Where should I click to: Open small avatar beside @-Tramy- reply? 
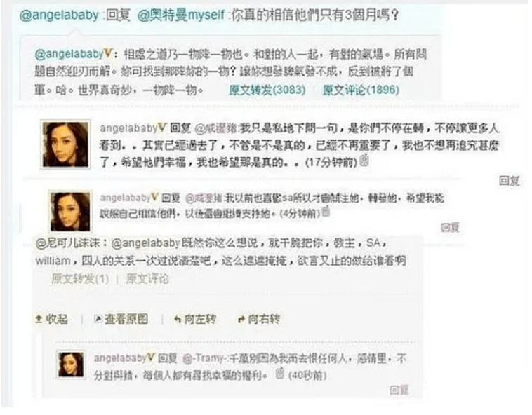coord(71,365)
